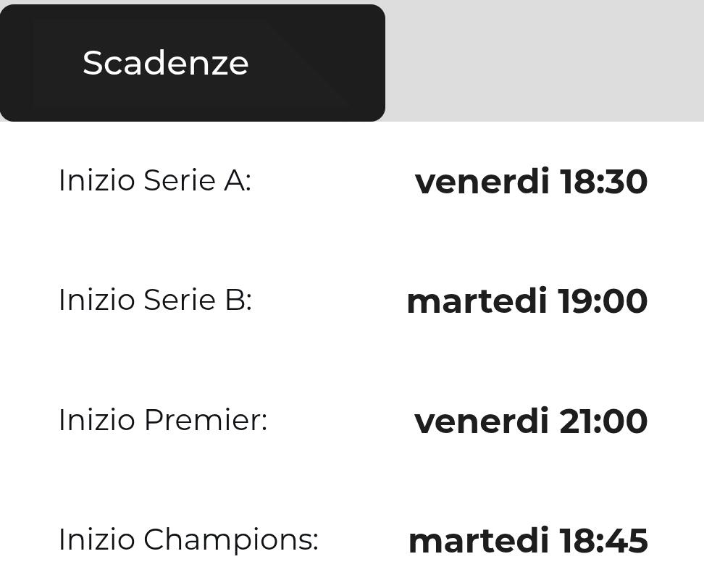704x588 pixels.
Task: Select the 'Premier:' label text
Action: point(205,420)
